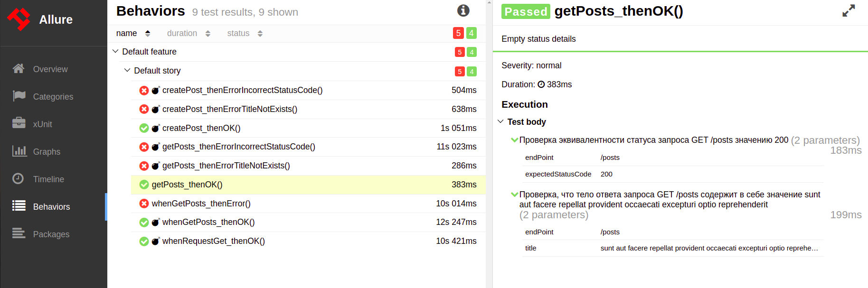This screenshot has height=288, width=868.
Task: Open whenRequestGet_thenOK() test result
Action: pos(308,241)
